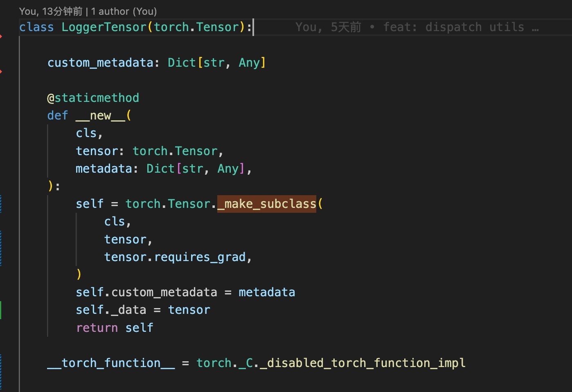Screen dimensions: 572x392
Task: Click the @staticmethod decorator
Action: tap(93, 98)
